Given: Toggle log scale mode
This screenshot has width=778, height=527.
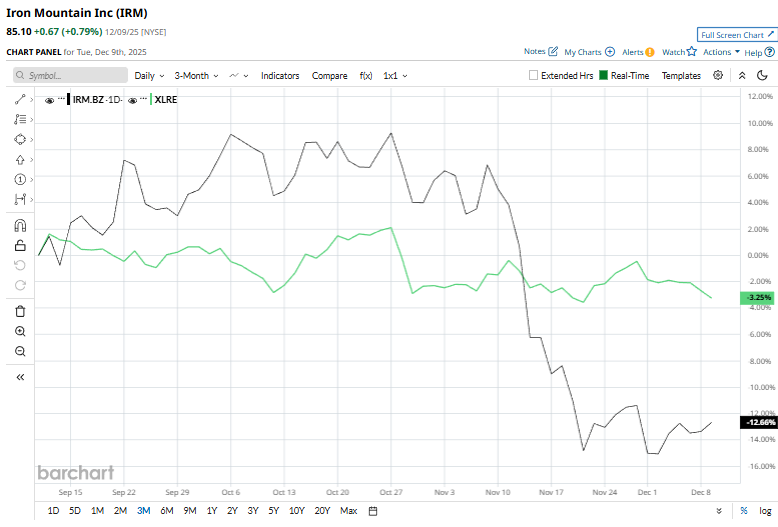Looking at the screenshot, I should point(765,511).
